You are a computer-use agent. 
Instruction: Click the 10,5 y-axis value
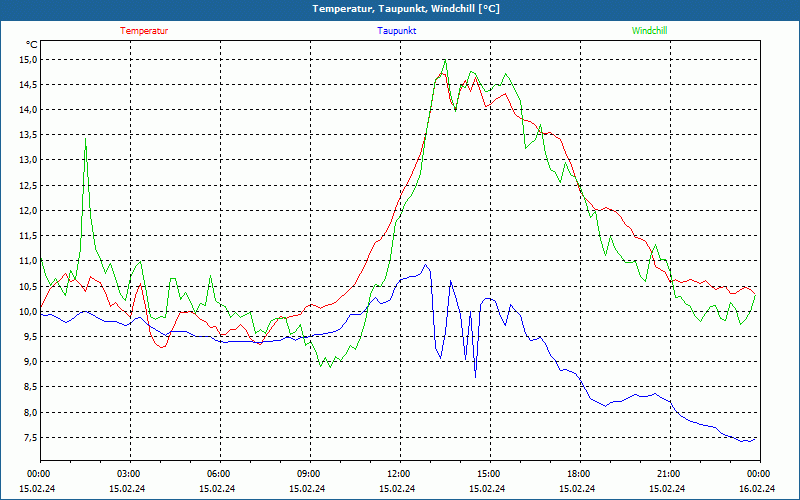coord(29,286)
